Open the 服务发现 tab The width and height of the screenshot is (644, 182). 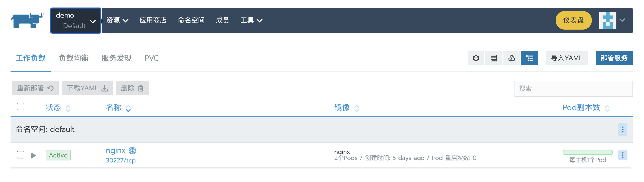coord(116,58)
